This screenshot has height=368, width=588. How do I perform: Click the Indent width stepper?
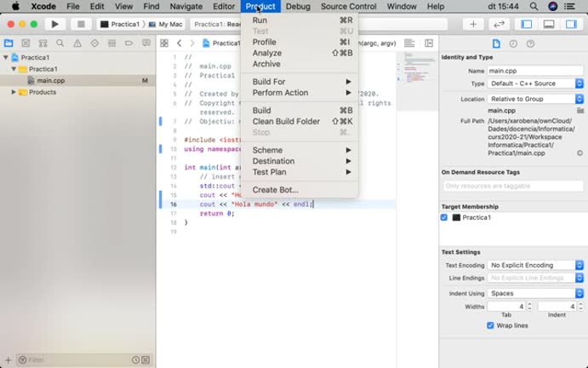580,307
